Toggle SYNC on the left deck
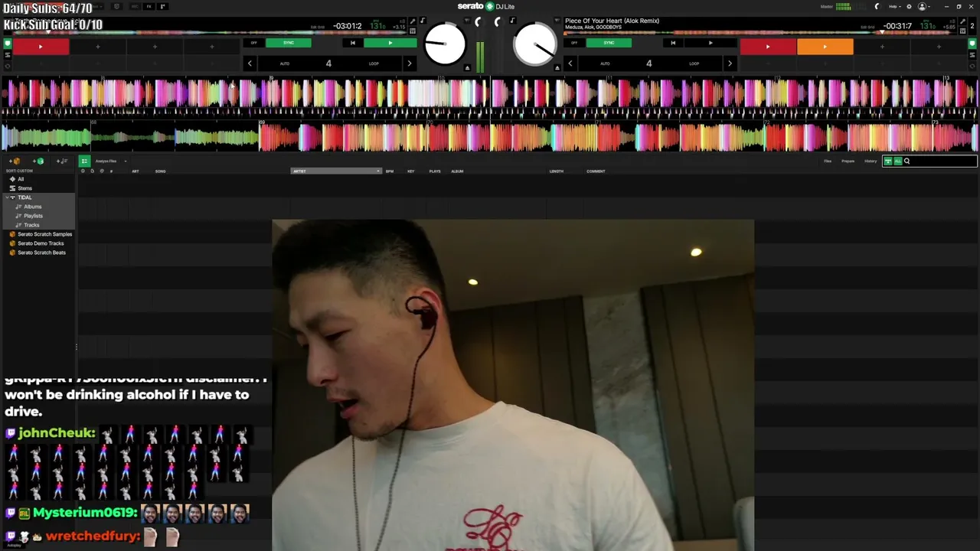980x551 pixels. [x=289, y=43]
